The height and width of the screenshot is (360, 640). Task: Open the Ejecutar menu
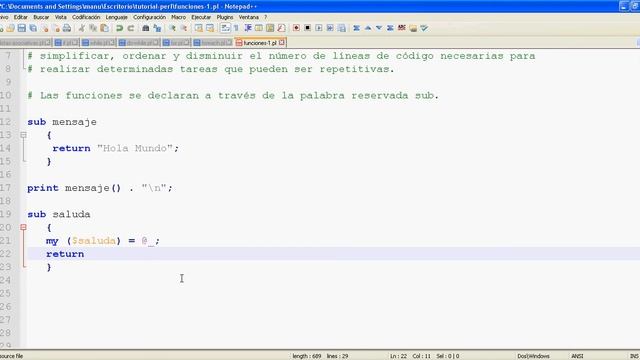click(x=201, y=17)
